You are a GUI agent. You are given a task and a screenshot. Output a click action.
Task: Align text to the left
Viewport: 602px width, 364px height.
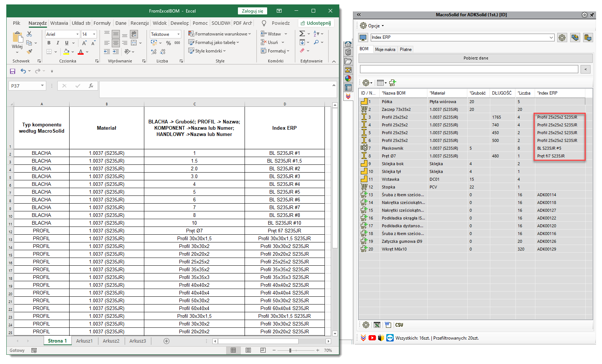click(x=107, y=43)
